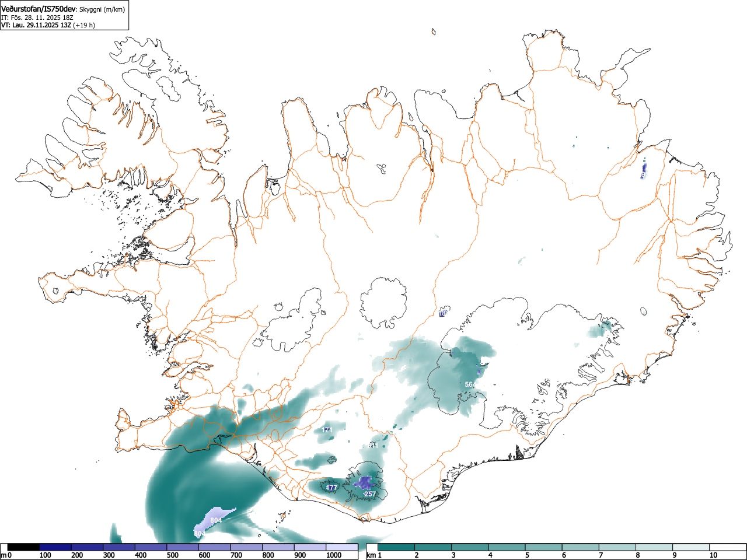Image resolution: width=747 pixels, height=560 pixels.
Task: Click the title text 'Veðurstofan/IS750dev'
Action: [39, 9]
